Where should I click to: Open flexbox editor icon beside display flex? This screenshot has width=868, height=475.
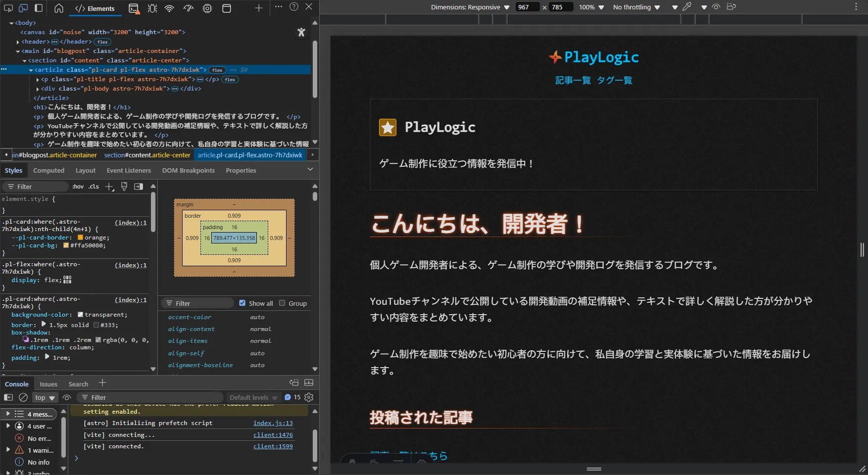click(67, 280)
